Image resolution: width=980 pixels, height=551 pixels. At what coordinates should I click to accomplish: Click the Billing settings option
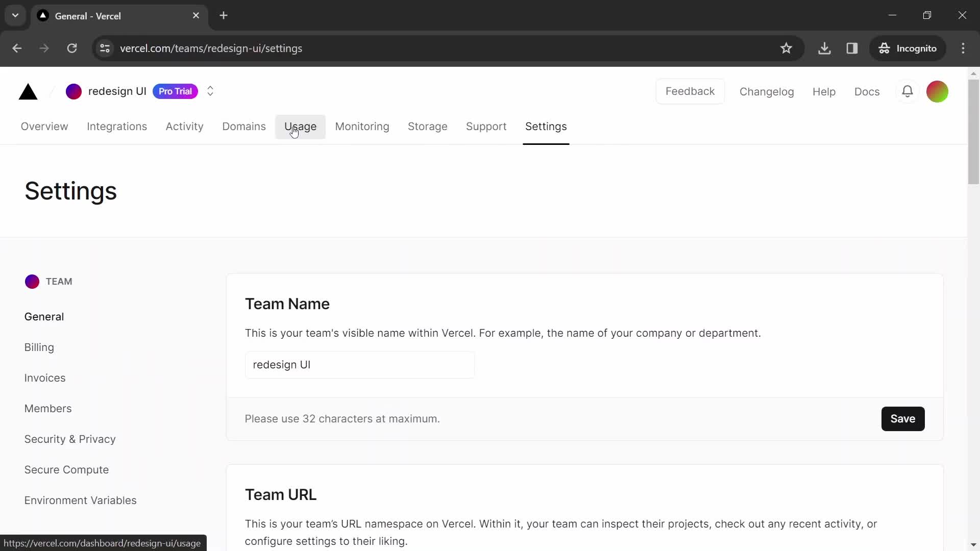[x=38, y=346]
